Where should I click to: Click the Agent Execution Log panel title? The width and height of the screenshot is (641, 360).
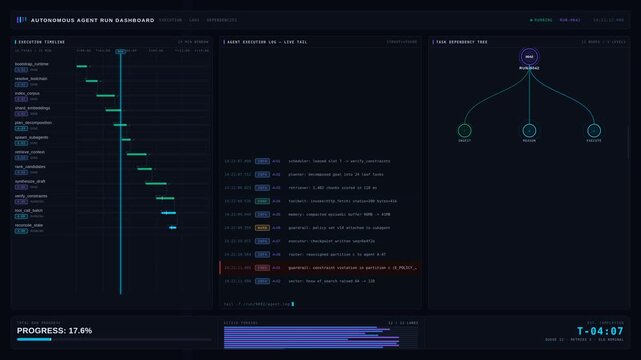click(267, 42)
